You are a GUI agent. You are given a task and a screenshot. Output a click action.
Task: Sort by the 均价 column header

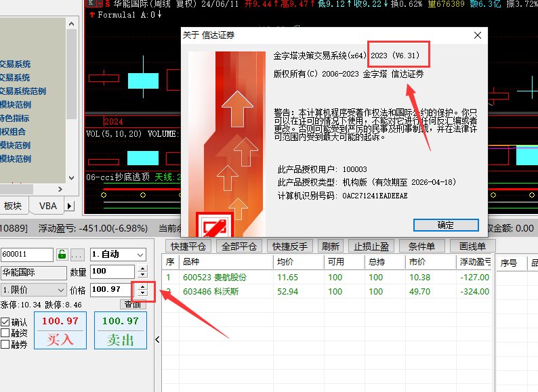click(x=299, y=262)
